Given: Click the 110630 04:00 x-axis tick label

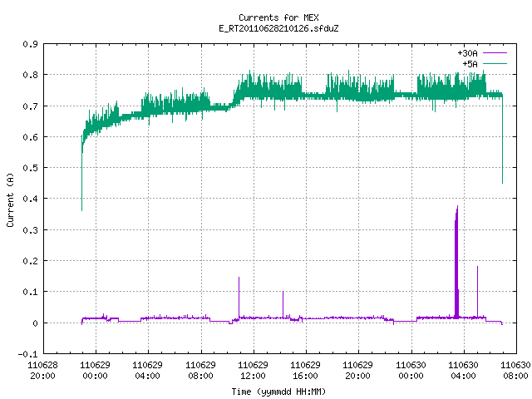Looking at the screenshot, I should 464,371.
